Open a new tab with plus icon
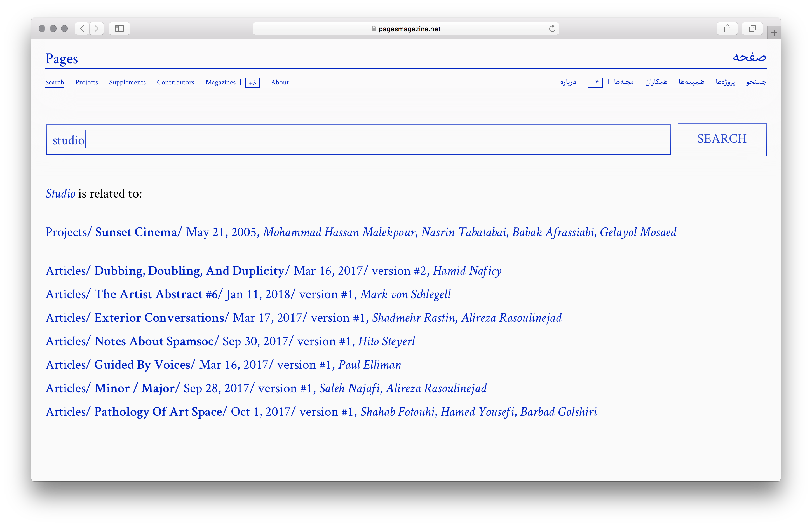 point(774,33)
